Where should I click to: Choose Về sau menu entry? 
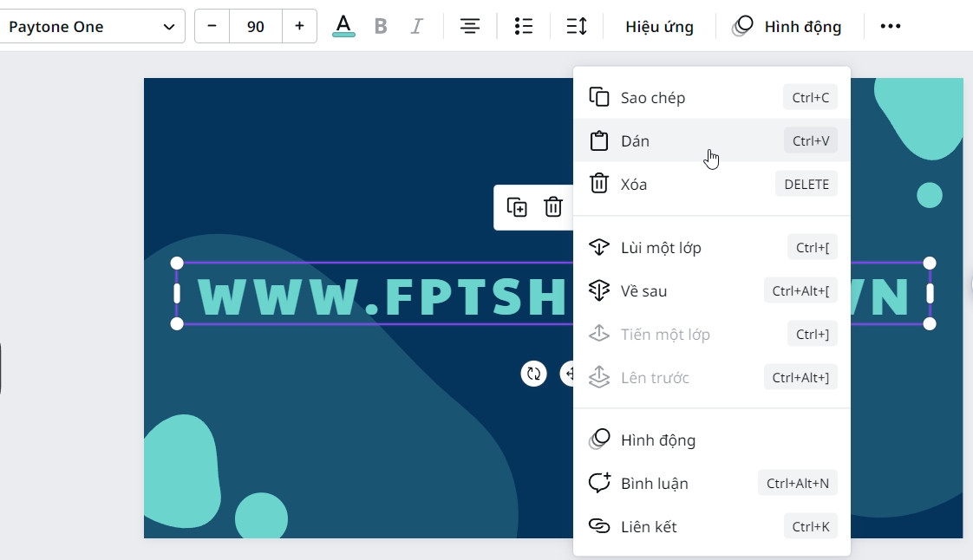coord(712,291)
